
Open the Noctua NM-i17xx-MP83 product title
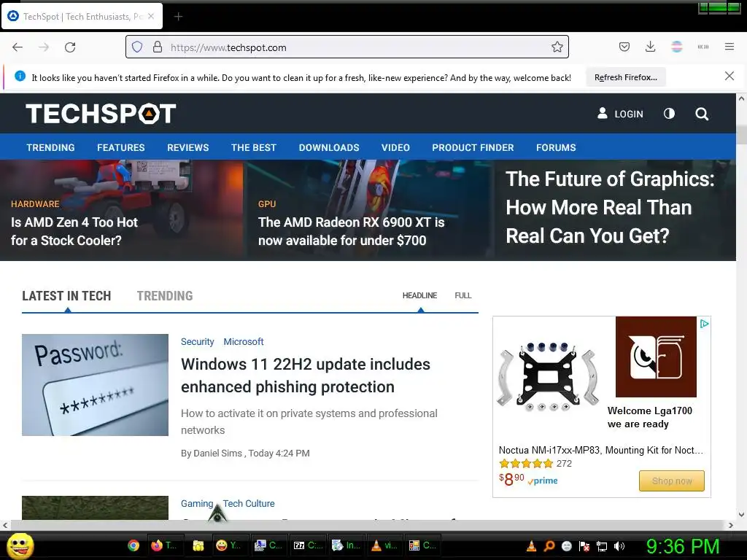pyautogui.click(x=601, y=450)
